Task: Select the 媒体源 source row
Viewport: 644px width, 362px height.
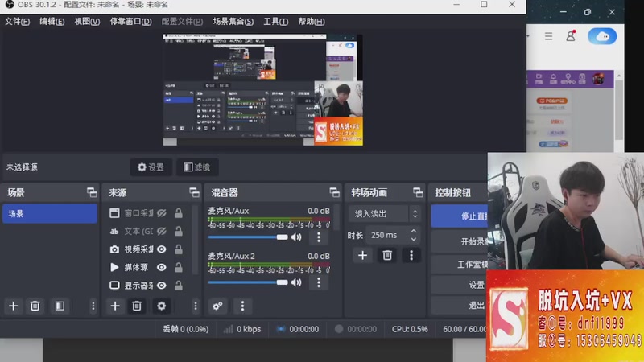Action: 147,267
